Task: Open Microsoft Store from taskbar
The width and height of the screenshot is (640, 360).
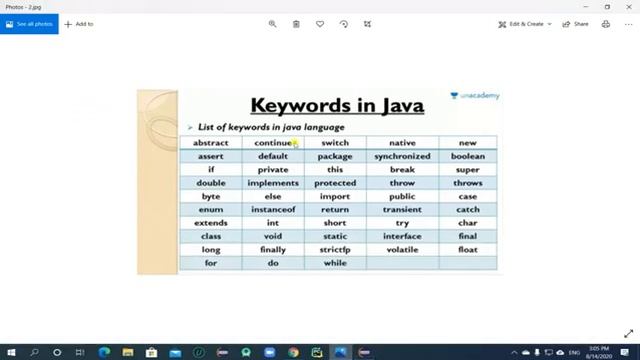Action: click(x=151, y=352)
